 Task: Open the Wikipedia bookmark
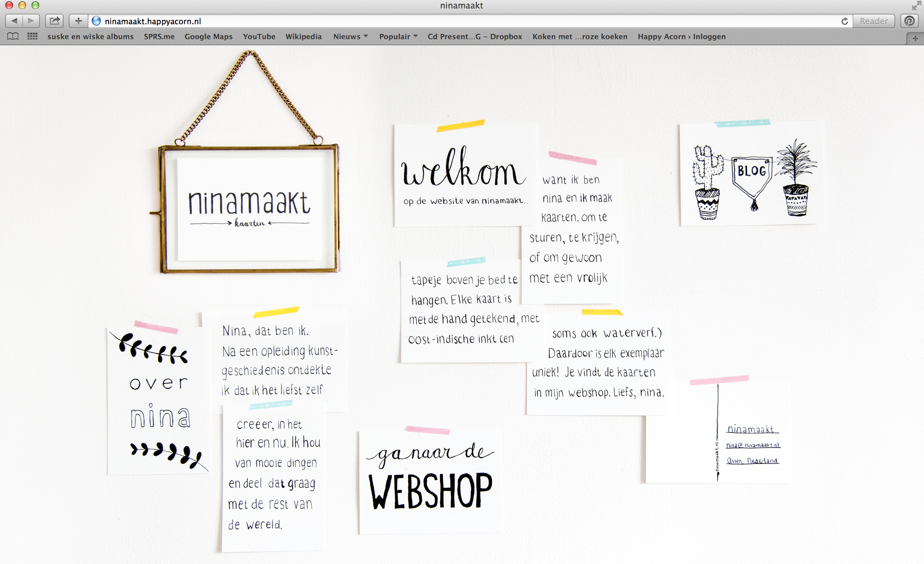304,36
